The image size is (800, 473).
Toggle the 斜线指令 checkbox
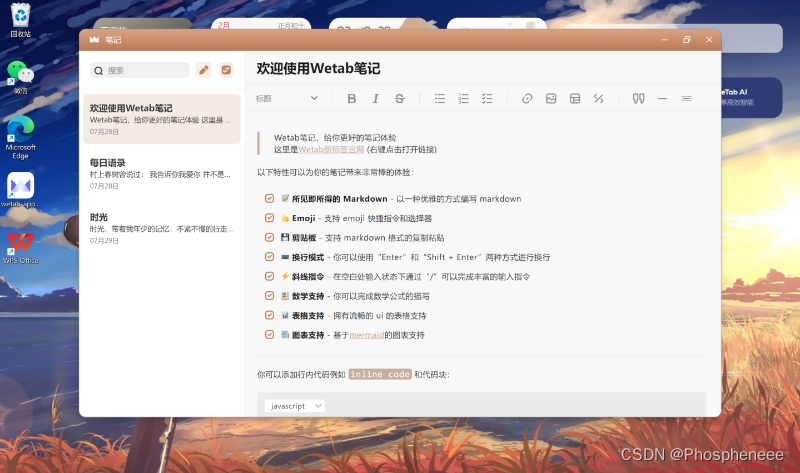[269, 276]
